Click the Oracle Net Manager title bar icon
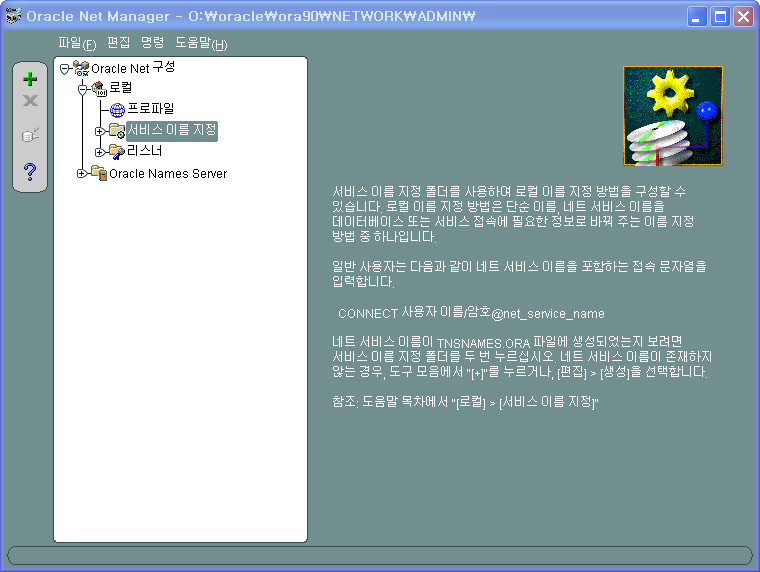The width and height of the screenshot is (760, 572). coord(14,16)
